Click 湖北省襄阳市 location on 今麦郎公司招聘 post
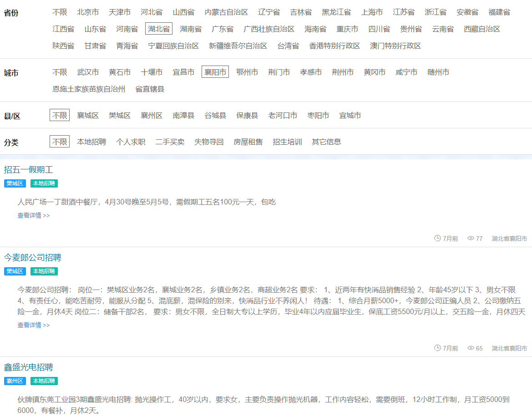532x417 pixels. [509, 348]
